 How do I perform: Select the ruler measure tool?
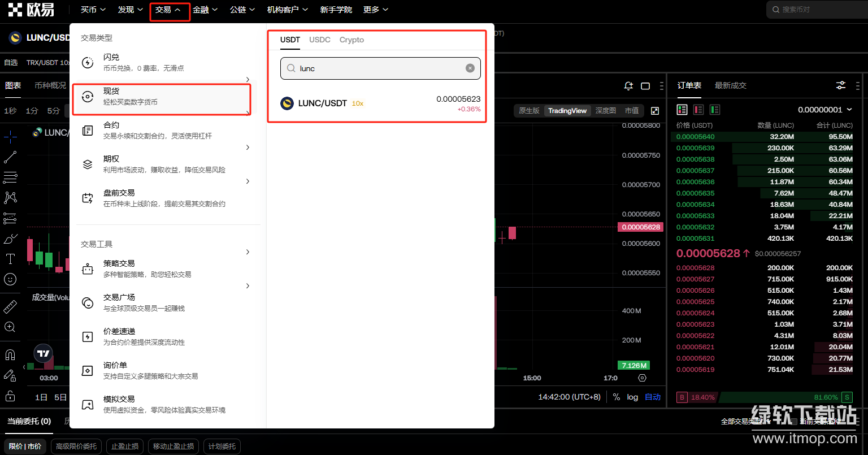tap(10, 306)
